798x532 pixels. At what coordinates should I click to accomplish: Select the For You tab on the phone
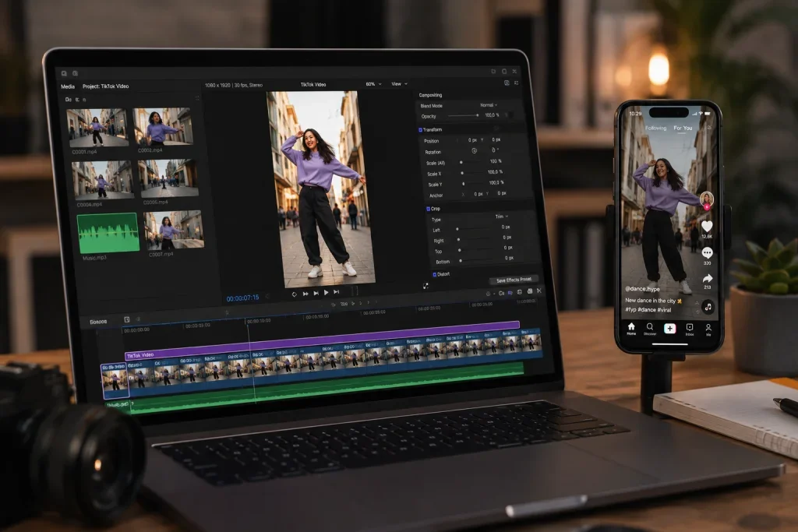tap(683, 129)
